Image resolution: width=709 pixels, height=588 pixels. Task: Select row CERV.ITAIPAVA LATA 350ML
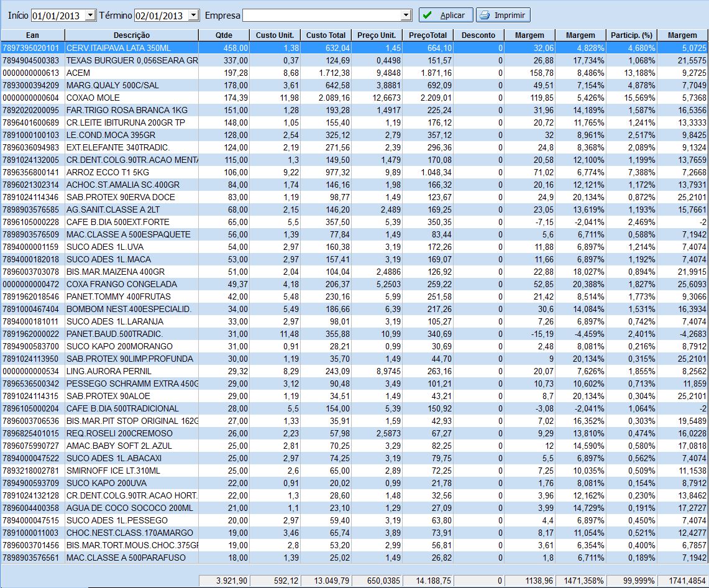(x=354, y=48)
